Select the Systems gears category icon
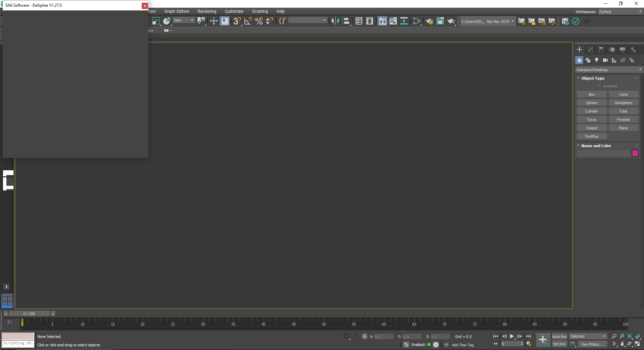Viewport: 644px width, 350px height. [x=632, y=60]
